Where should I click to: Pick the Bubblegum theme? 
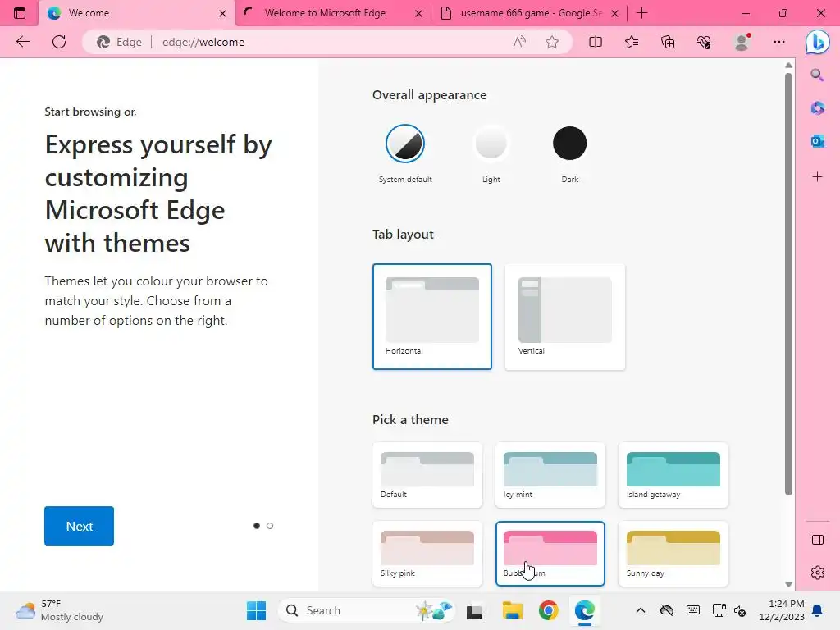tap(550, 554)
